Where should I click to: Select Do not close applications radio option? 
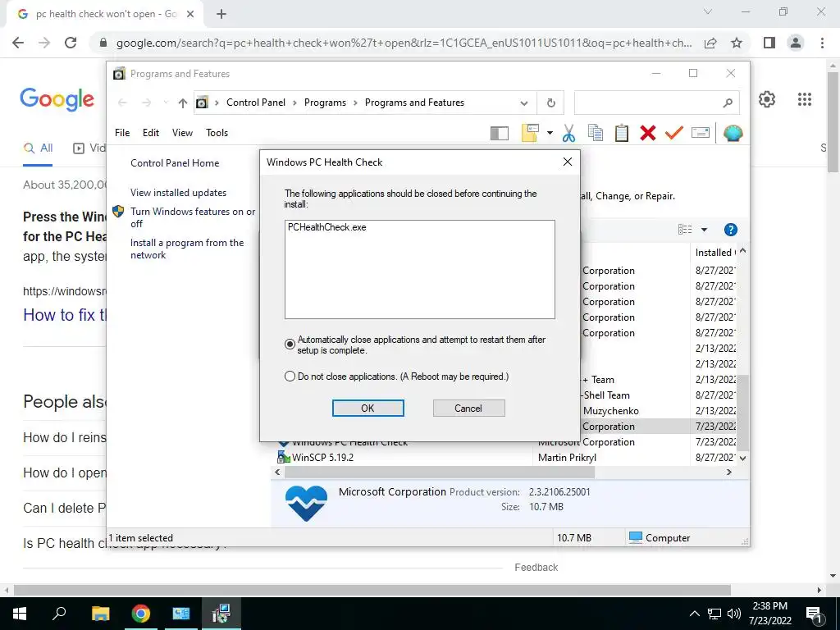290,377
